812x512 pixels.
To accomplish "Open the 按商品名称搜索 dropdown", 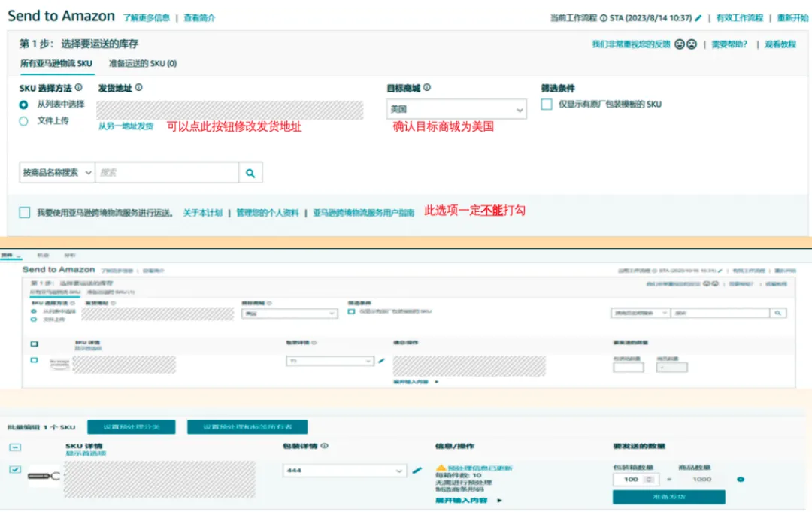I will pos(57,173).
